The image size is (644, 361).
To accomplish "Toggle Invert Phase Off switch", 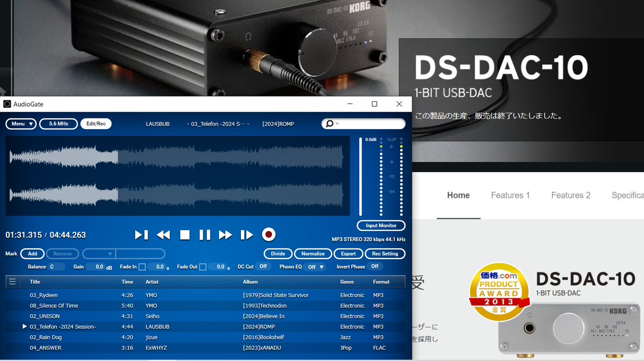I will point(375,267).
